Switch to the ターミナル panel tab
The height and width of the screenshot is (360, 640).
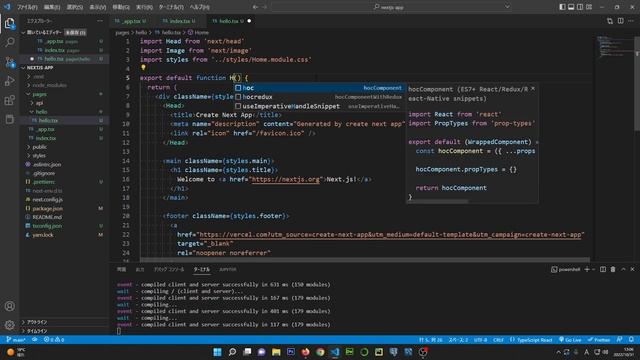click(x=202, y=269)
